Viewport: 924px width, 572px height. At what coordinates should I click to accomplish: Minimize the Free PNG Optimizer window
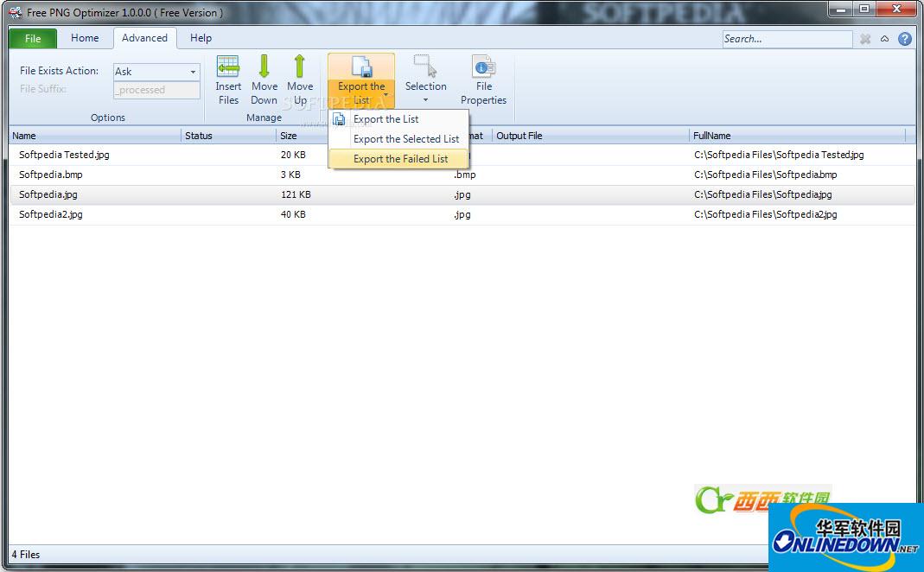pos(841,10)
